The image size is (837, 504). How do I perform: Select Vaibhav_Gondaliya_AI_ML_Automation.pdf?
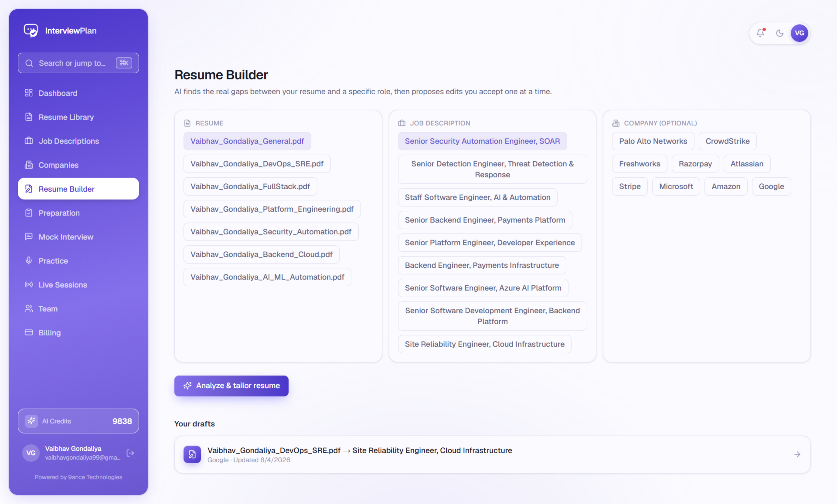[x=267, y=277]
